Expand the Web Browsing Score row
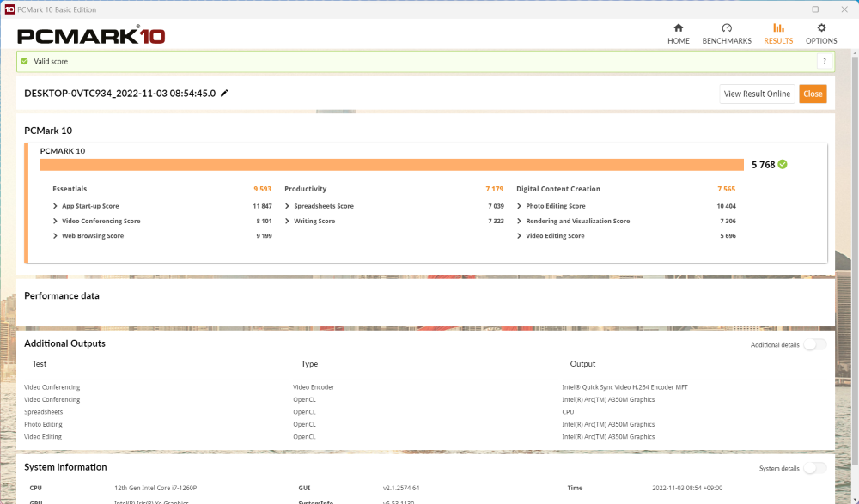Viewport: 859px width, 504px height. 56,236
